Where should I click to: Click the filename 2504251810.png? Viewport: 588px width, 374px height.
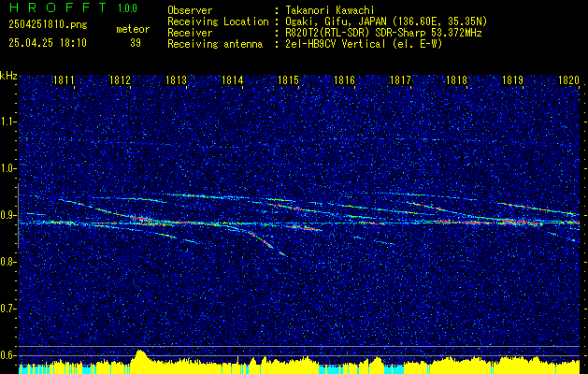[x=48, y=24]
